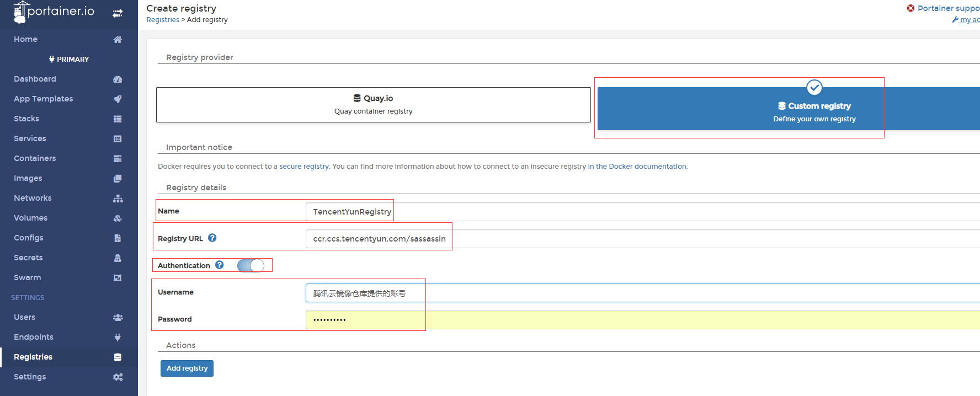Click the Configs file icon

[118, 238]
